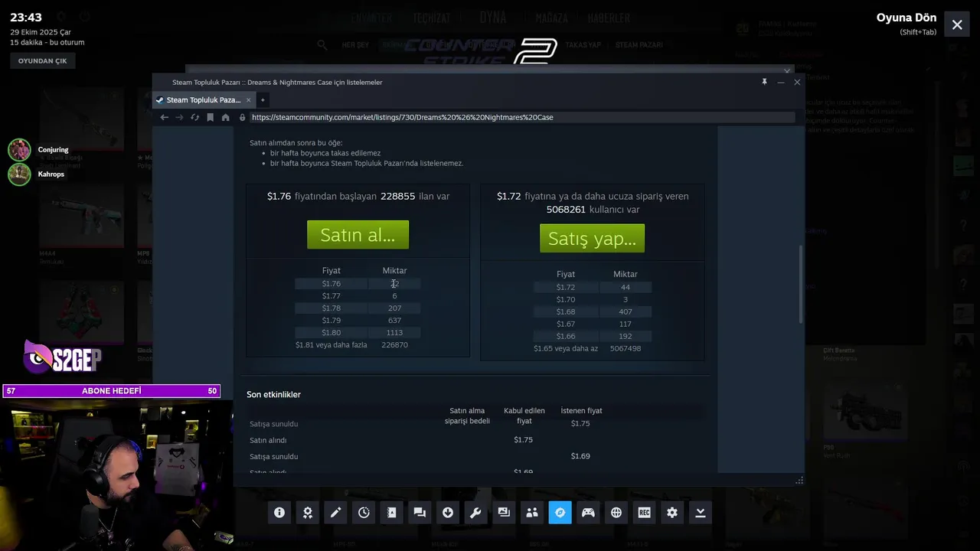Click the Satın alındı $1.75 activity row
This screenshot has width=980, height=551.
[475, 440]
